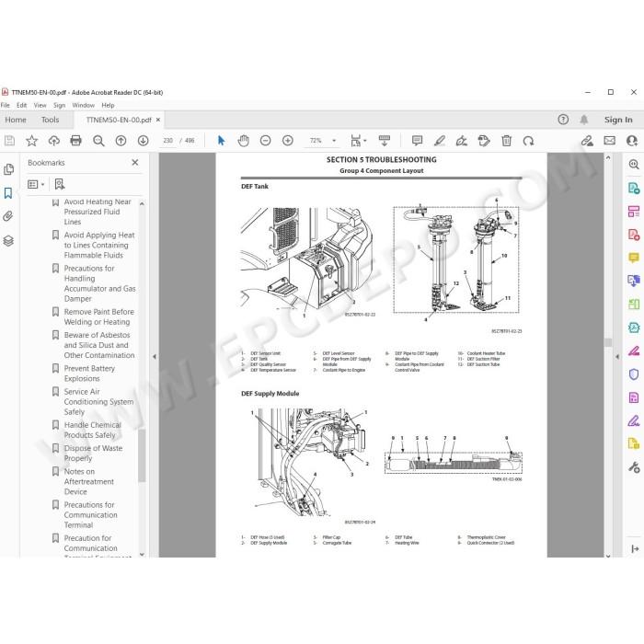Click the Sign In link

pos(618,120)
